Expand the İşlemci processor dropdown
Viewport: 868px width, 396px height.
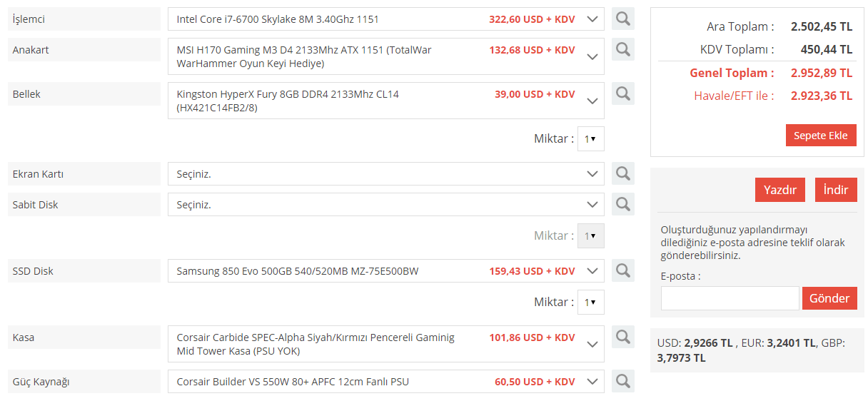pyautogui.click(x=386, y=19)
